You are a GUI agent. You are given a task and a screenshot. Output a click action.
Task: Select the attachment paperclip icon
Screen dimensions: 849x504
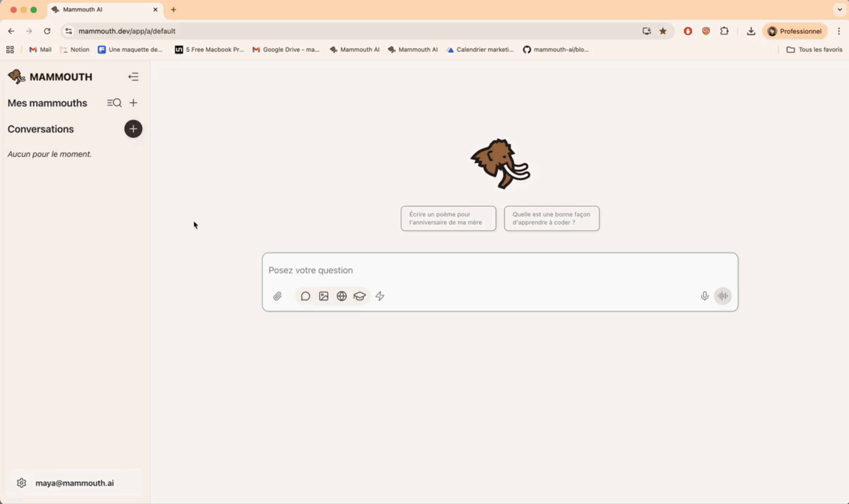[x=278, y=296]
